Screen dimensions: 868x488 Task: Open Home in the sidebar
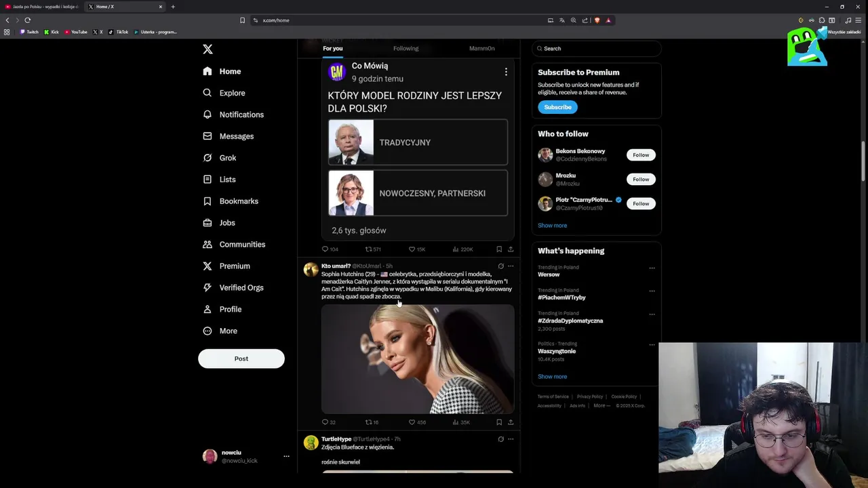(x=222, y=71)
